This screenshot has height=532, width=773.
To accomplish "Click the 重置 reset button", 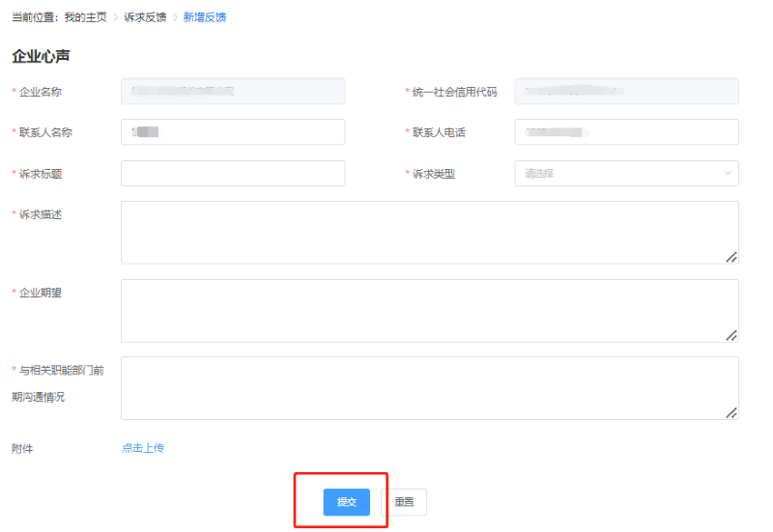I will pos(404,502).
